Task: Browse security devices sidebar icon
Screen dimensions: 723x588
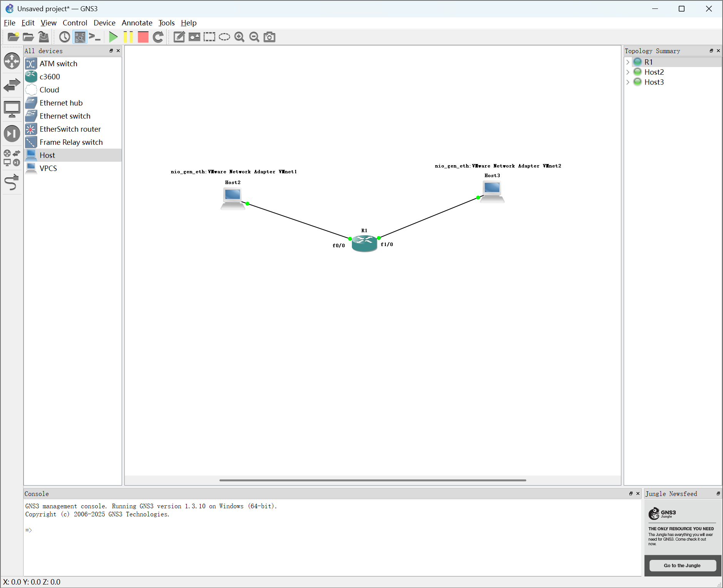Action: click(12, 134)
